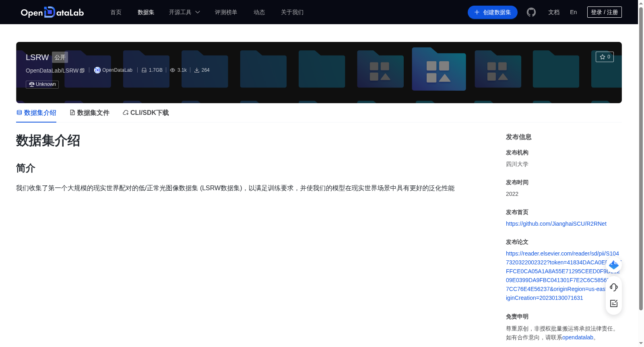Image resolution: width=644 pixels, height=347 pixels.
Task: Open 评测榜单 navigation item
Action: coord(226,12)
